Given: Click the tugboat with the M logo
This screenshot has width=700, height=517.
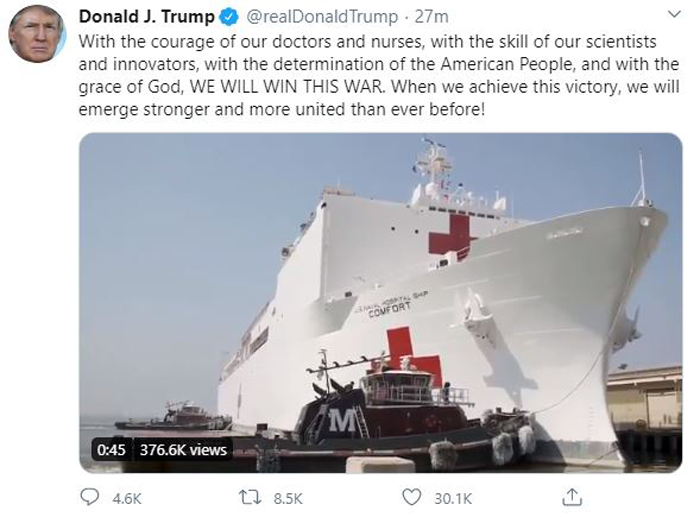Looking at the screenshot, I should point(397,413).
